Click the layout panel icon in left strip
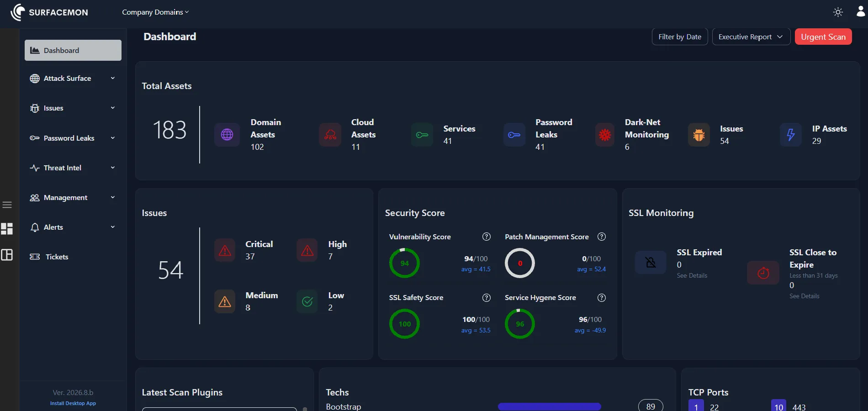 7,255
